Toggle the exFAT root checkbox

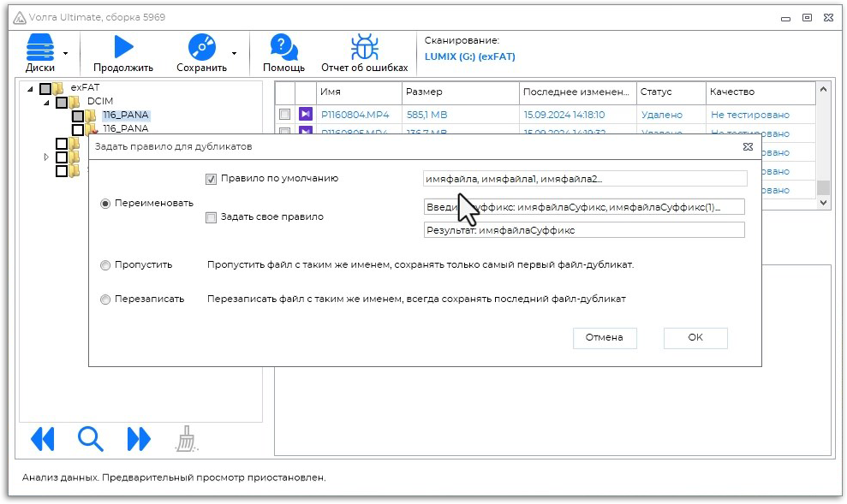point(45,88)
